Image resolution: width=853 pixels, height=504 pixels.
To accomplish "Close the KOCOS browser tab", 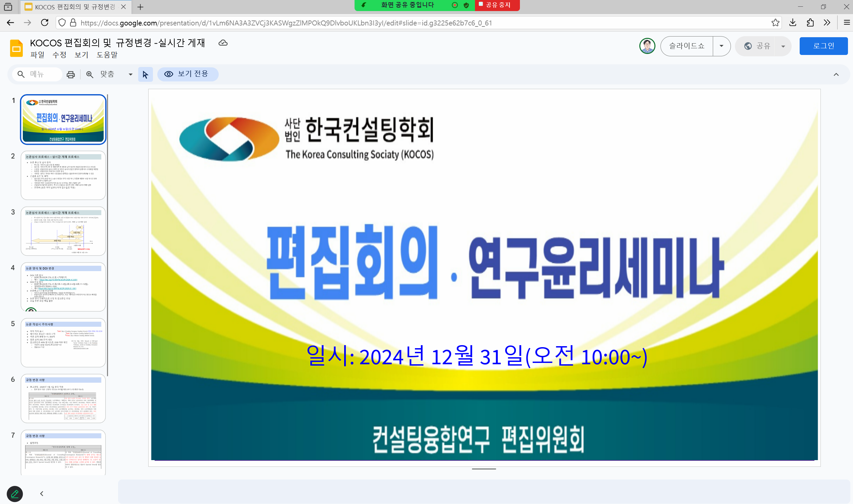I will 123,7.
